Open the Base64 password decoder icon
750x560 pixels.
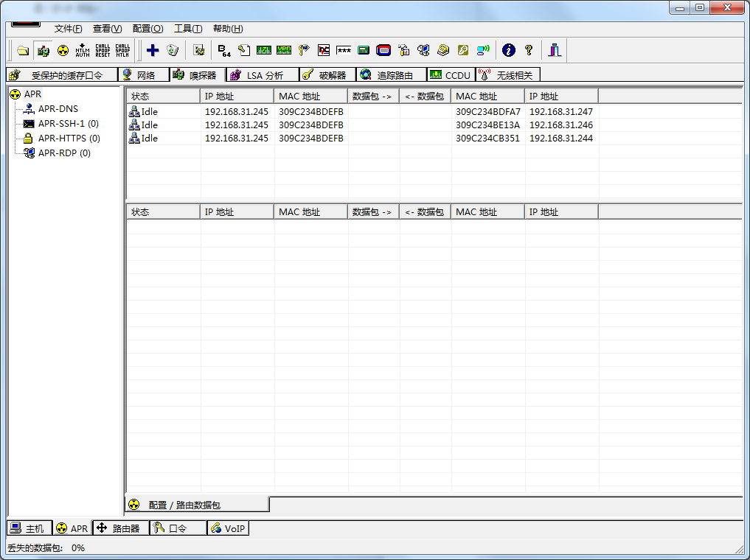[224, 50]
